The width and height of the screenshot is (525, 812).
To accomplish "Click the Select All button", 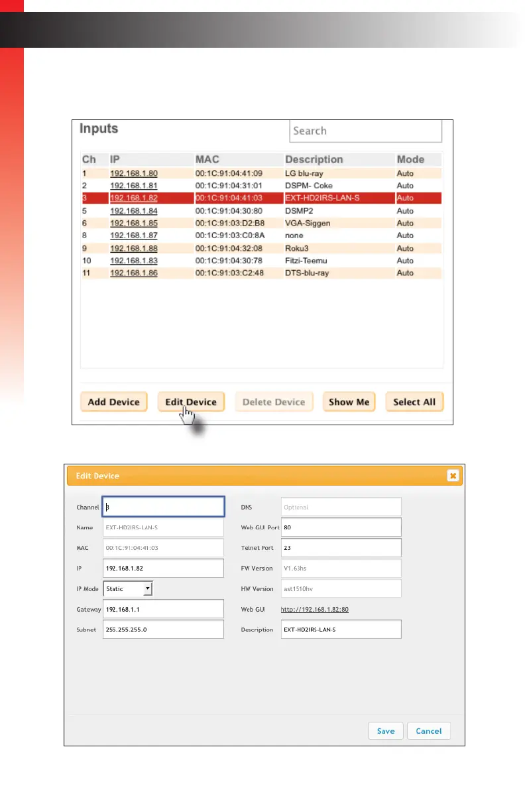I will click(x=414, y=402).
